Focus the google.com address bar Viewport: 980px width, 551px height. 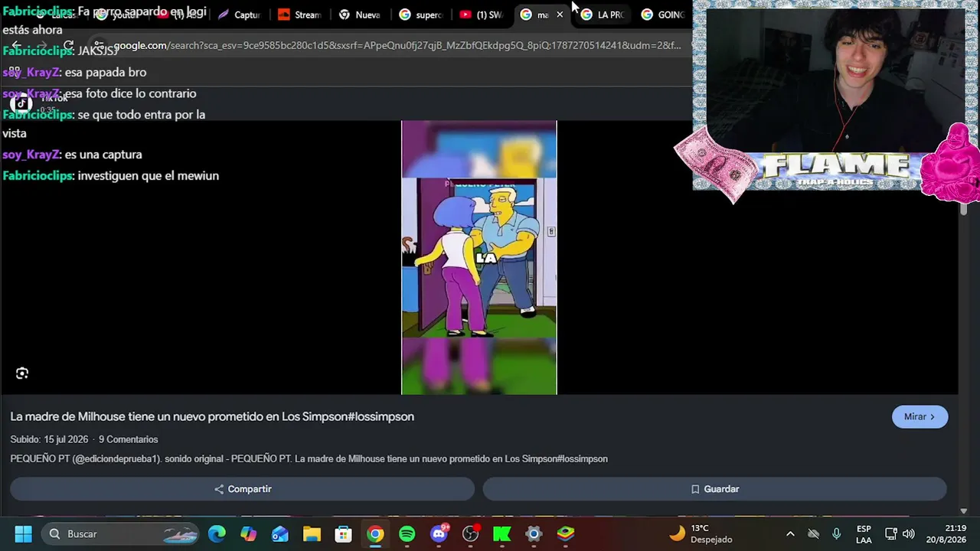click(x=397, y=46)
